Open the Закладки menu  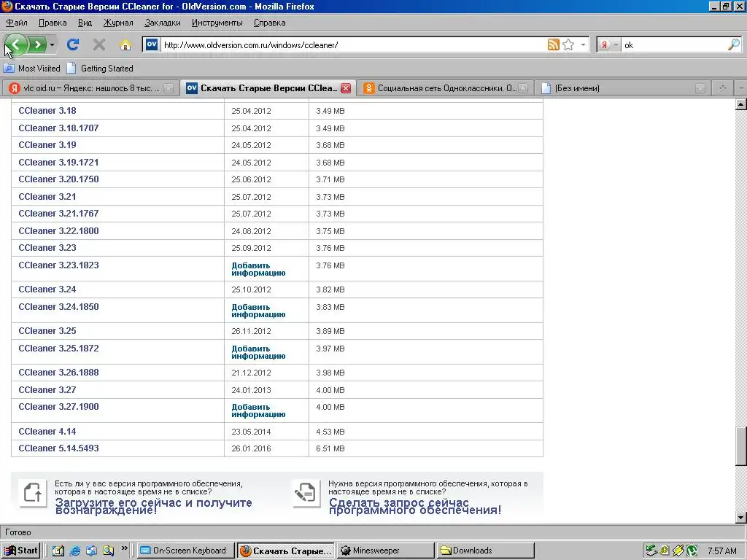[163, 23]
